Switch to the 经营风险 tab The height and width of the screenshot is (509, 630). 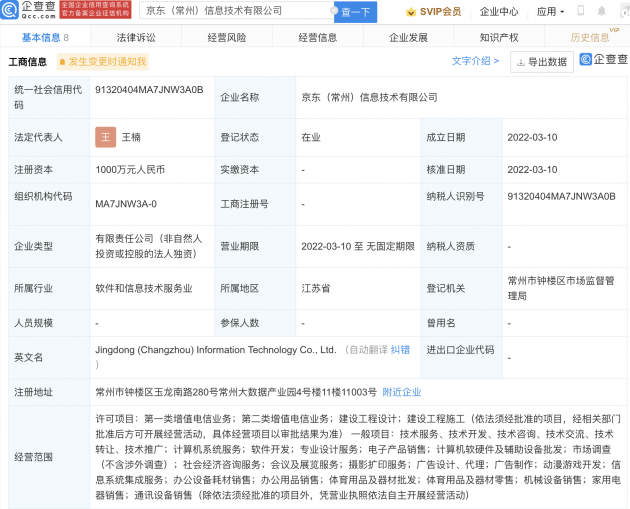click(x=227, y=37)
